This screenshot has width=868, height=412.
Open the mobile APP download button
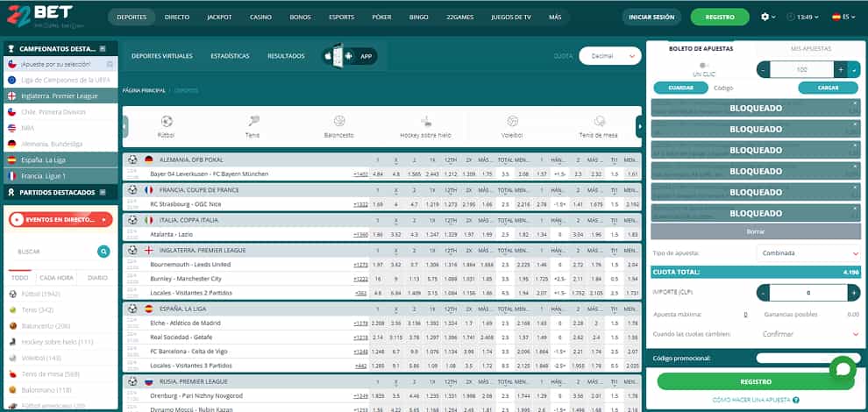pyautogui.click(x=350, y=56)
